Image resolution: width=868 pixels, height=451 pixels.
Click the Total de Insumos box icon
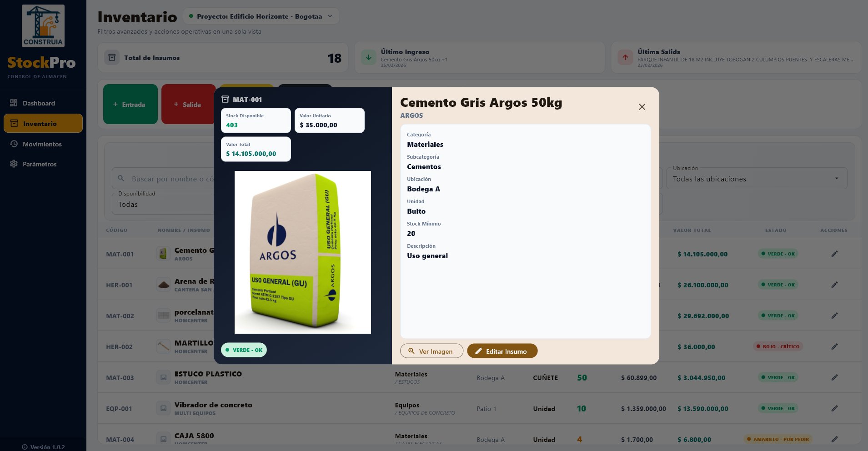(112, 58)
